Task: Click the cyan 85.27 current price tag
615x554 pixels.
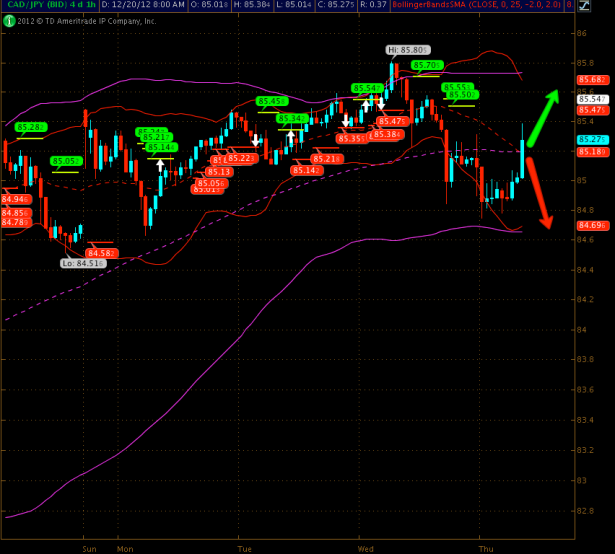Action: [x=590, y=139]
